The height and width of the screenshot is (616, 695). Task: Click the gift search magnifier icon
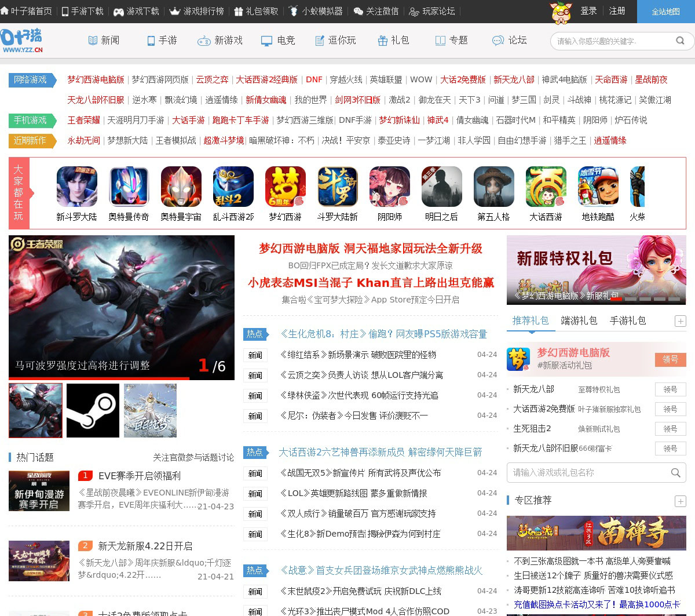tap(675, 473)
